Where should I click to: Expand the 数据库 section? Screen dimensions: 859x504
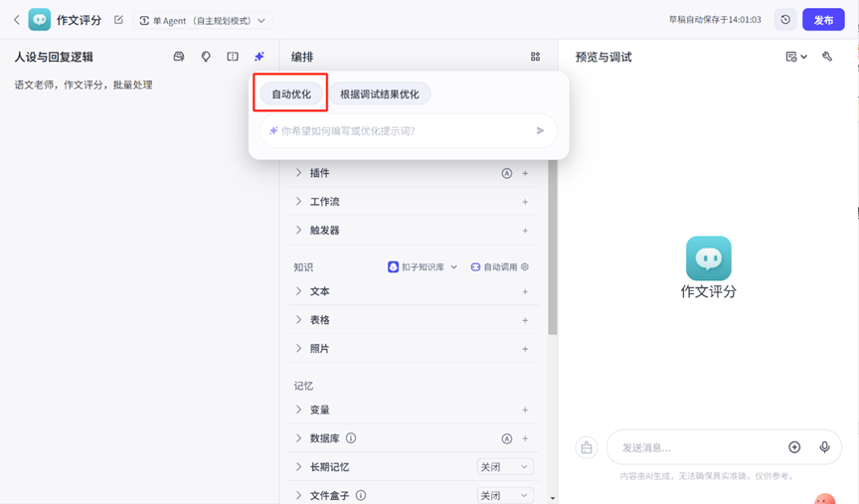tap(298, 438)
